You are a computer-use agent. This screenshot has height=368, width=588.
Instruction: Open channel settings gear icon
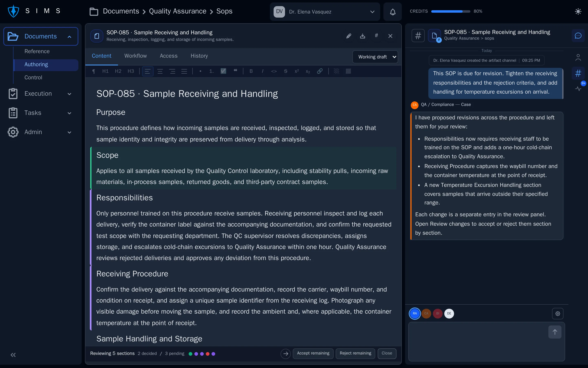[x=558, y=313]
